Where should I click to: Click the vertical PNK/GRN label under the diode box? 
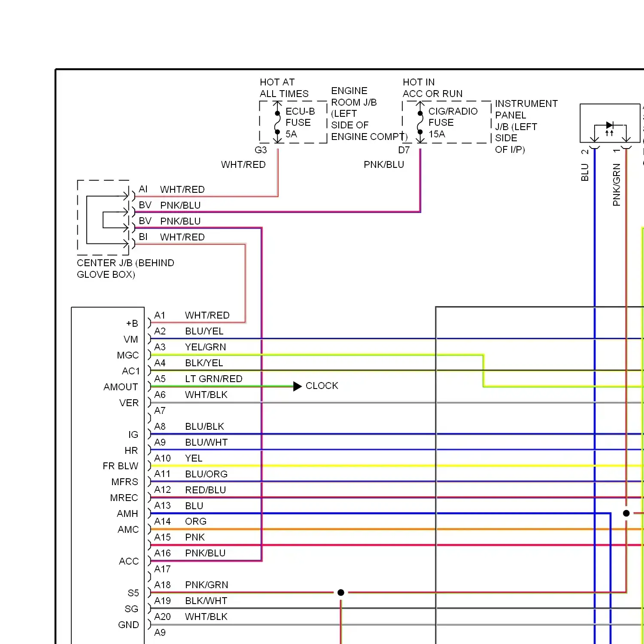tap(617, 185)
